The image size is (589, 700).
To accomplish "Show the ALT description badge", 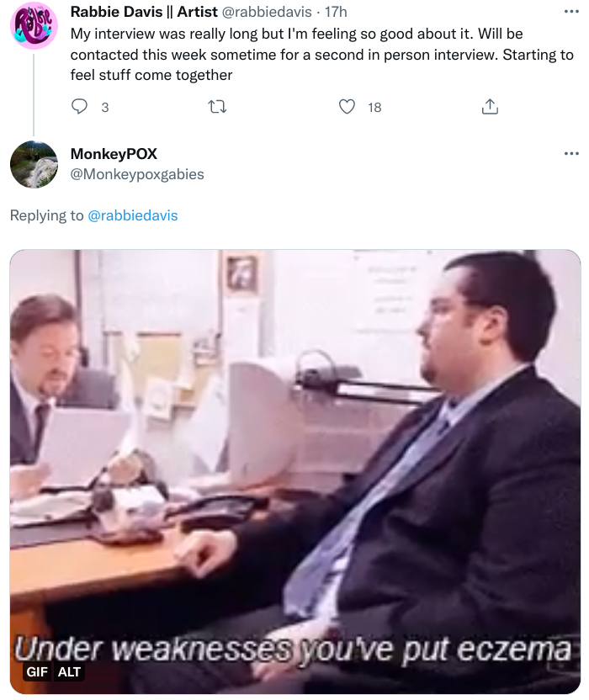I will click(69, 672).
